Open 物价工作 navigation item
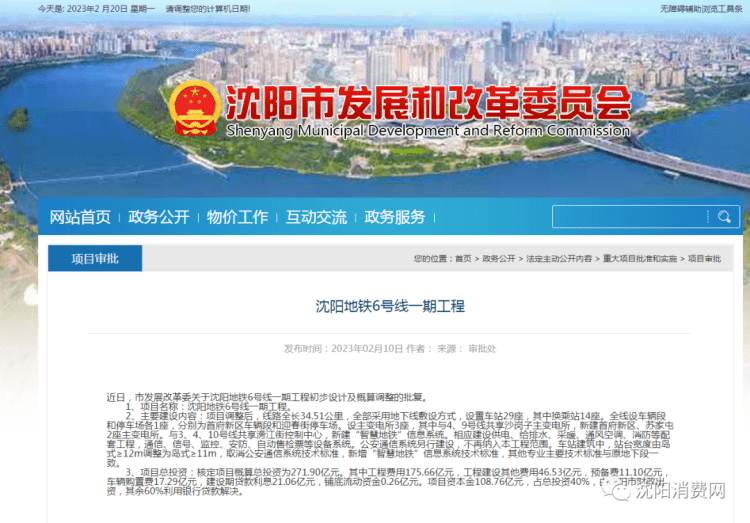Viewport: 750px width, 523px height. click(x=237, y=217)
